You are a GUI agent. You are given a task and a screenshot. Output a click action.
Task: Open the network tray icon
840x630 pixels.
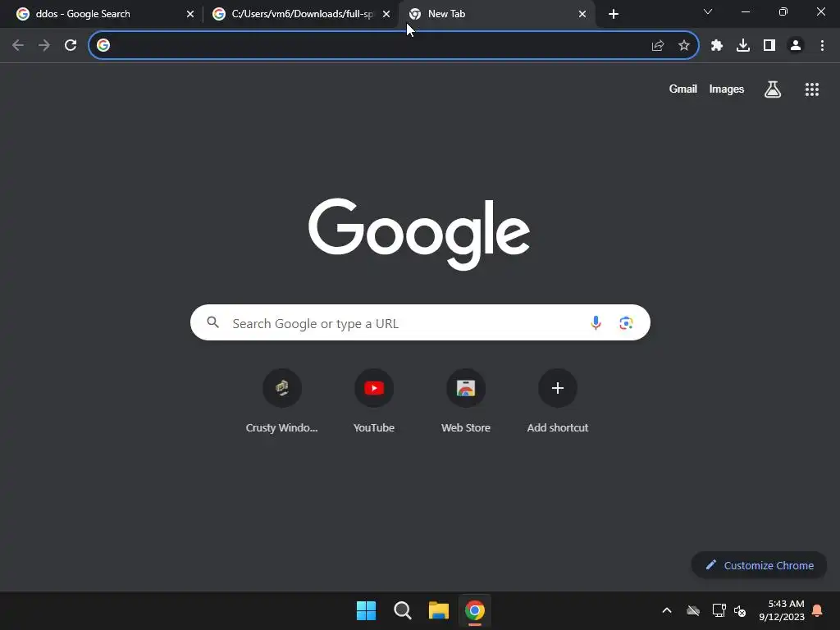coord(719,610)
